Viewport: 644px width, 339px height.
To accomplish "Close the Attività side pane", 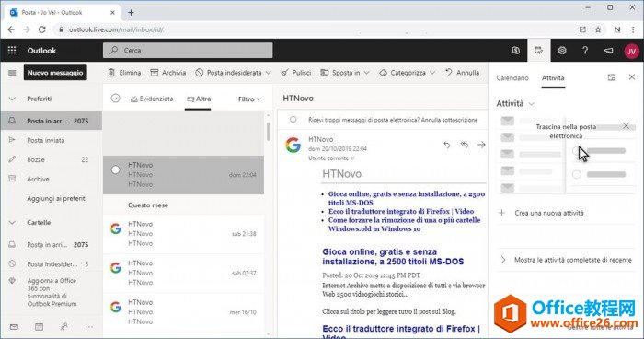I will [x=632, y=77].
